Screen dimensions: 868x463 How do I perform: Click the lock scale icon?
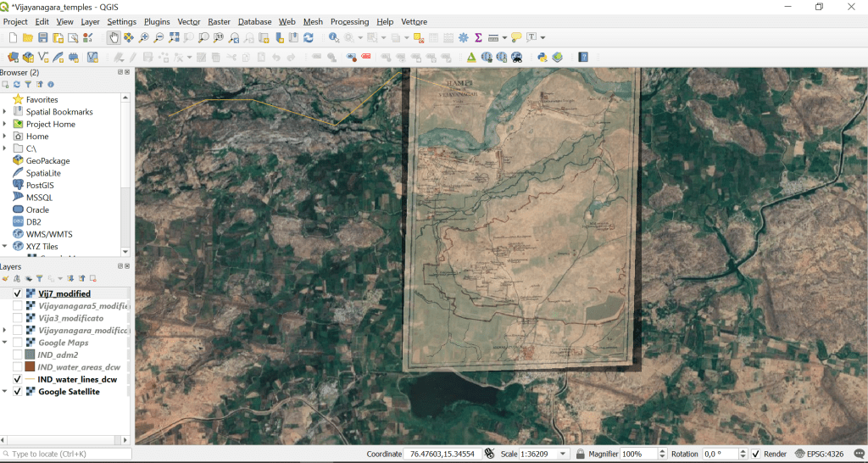(x=580, y=454)
